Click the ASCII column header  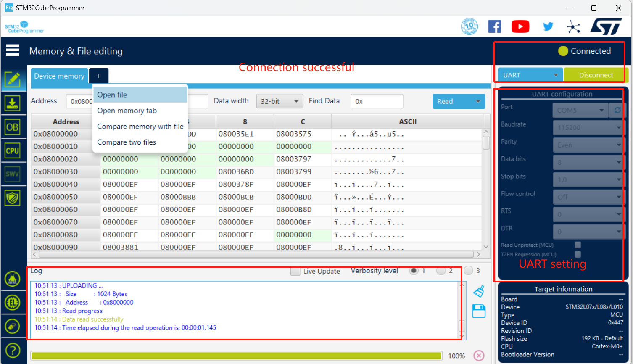[408, 121]
